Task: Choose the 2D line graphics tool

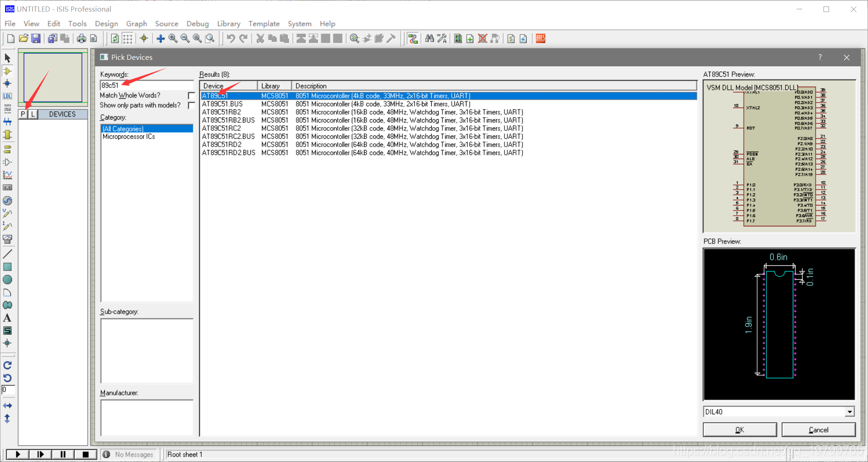Action: coord(7,254)
